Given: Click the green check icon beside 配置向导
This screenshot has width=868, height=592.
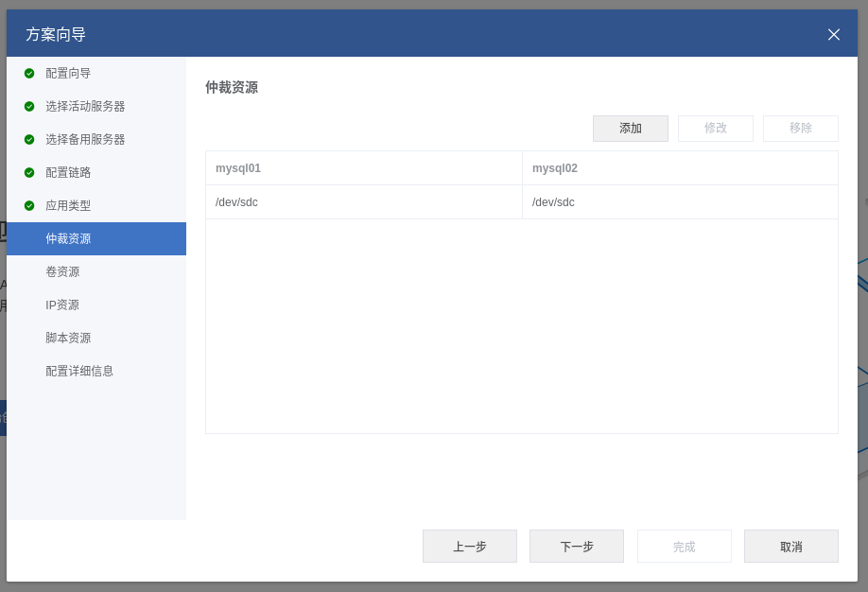Looking at the screenshot, I should (x=29, y=73).
